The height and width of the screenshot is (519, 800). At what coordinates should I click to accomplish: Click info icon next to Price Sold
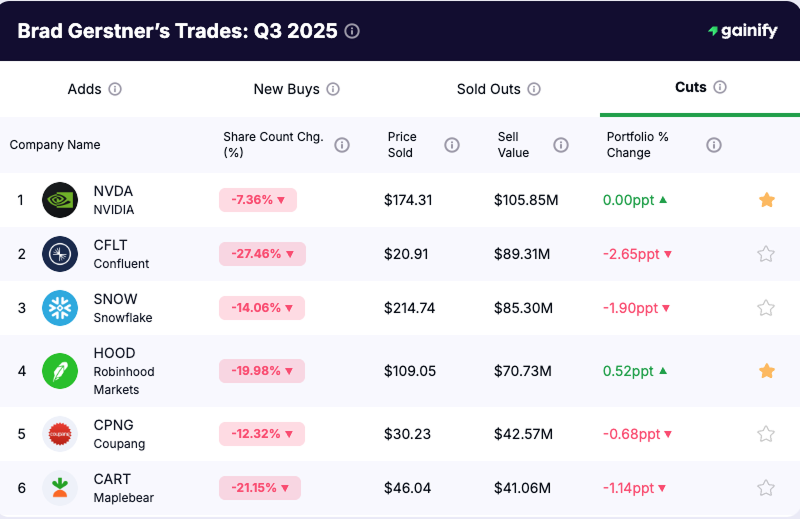(452, 145)
